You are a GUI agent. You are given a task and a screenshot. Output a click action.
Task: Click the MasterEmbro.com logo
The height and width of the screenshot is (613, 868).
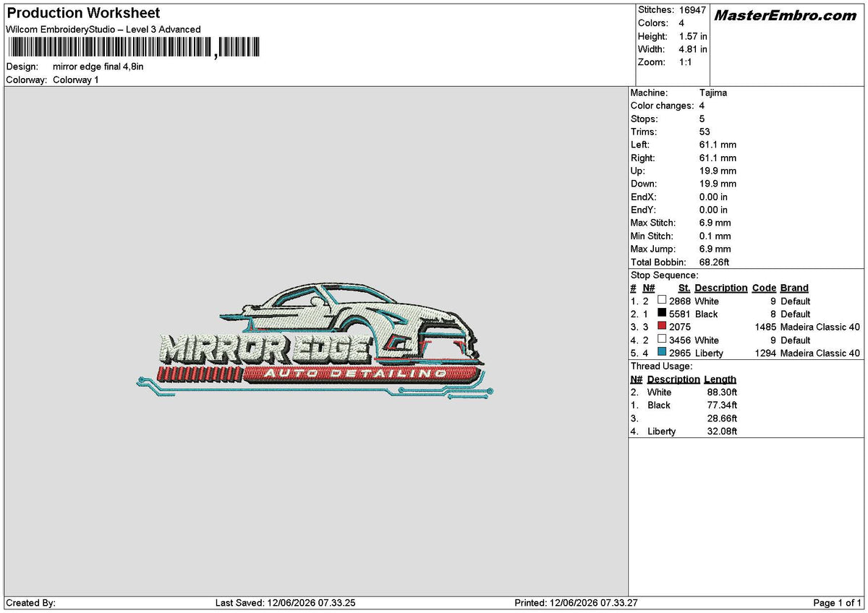[786, 15]
